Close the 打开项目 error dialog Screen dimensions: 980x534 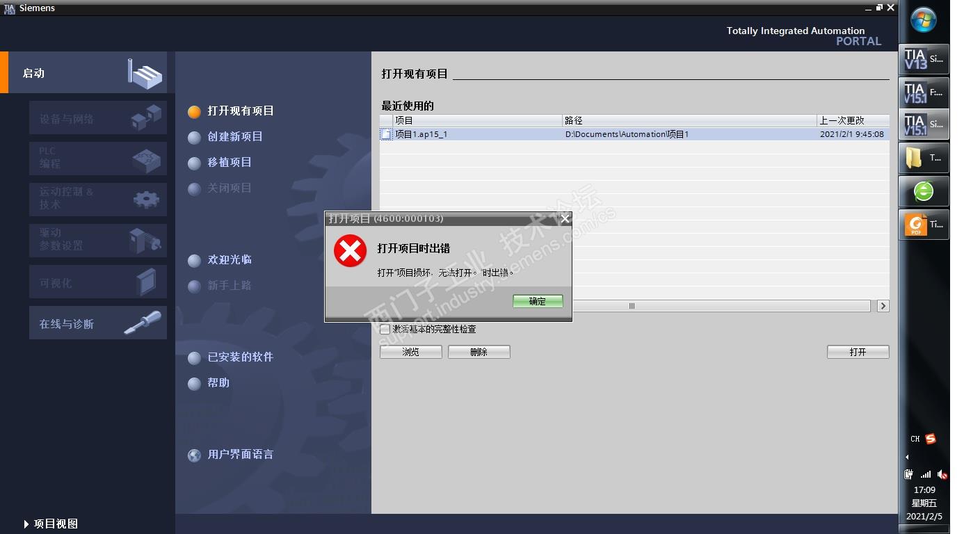pos(565,218)
